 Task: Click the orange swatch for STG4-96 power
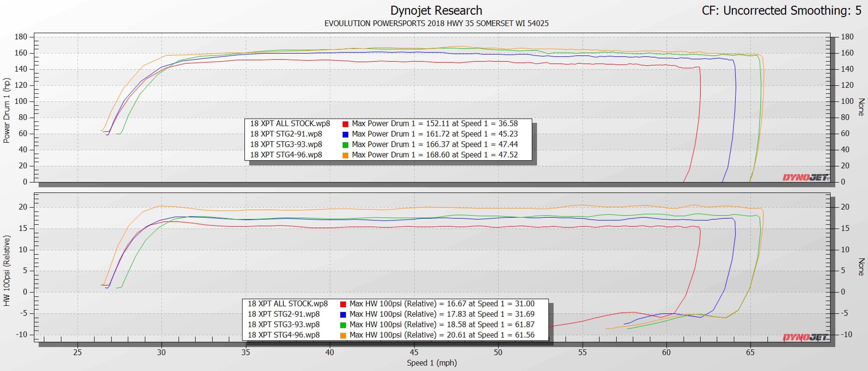pyautogui.click(x=345, y=155)
